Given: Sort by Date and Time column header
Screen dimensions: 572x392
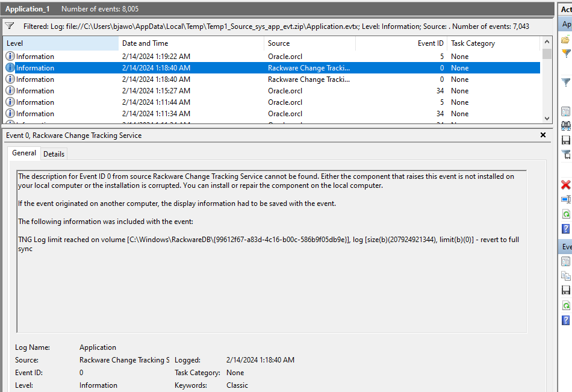Looking at the screenshot, I should [x=191, y=43].
